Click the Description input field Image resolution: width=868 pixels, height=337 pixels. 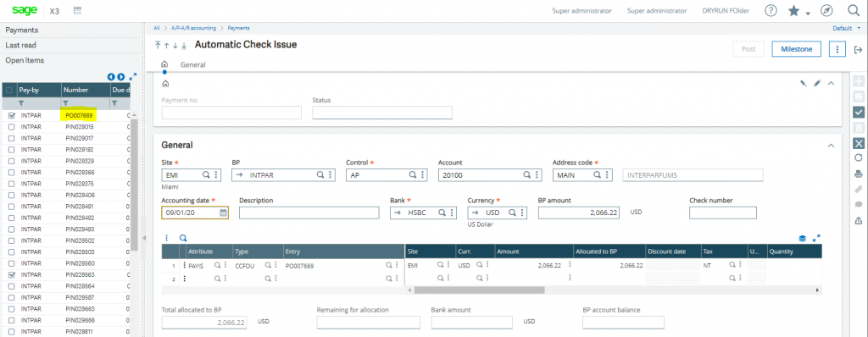tap(309, 213)
